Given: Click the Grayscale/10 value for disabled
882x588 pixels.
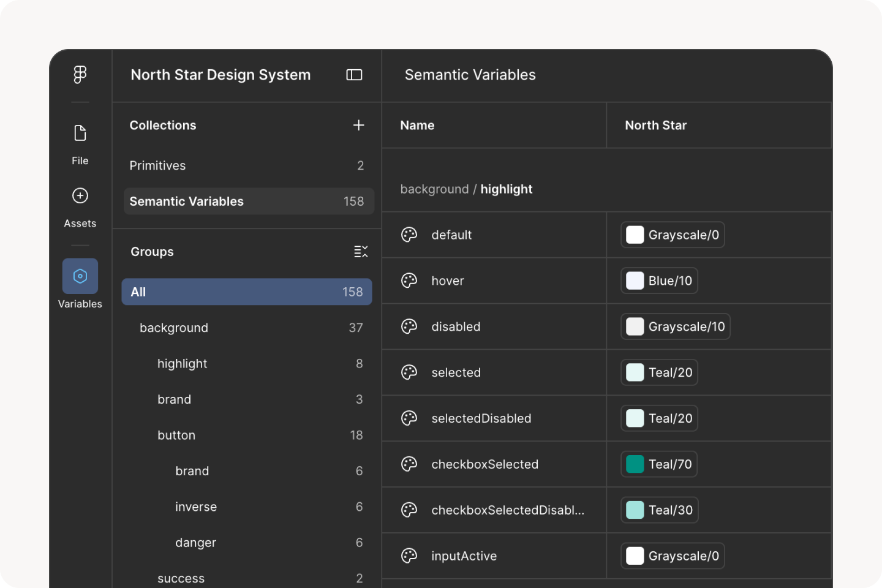Looking at the screenshot, I should [676, 326].
